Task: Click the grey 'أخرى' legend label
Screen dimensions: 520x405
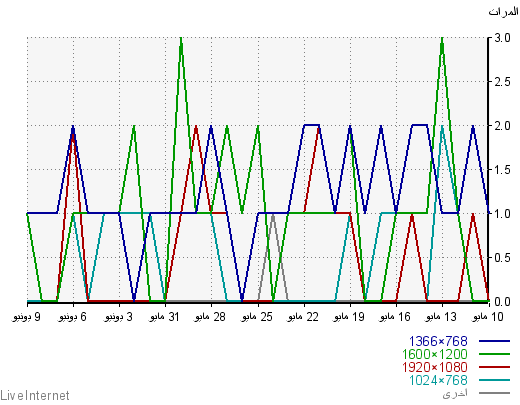Action: pyautogui.click(x=455, y=393)
